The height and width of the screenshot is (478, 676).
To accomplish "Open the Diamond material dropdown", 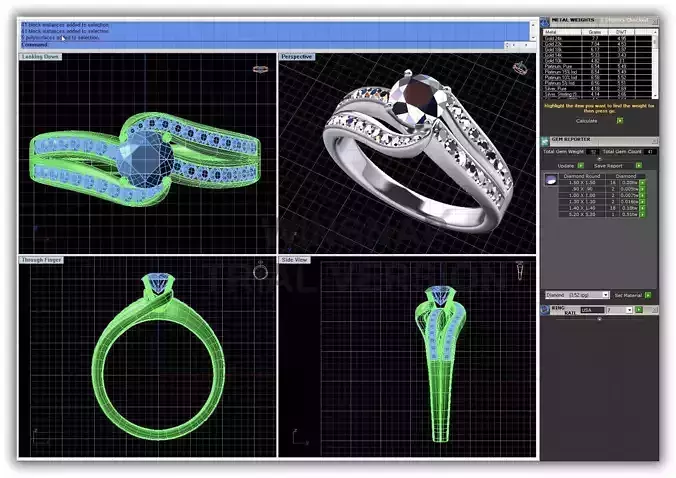I will 606,295.
